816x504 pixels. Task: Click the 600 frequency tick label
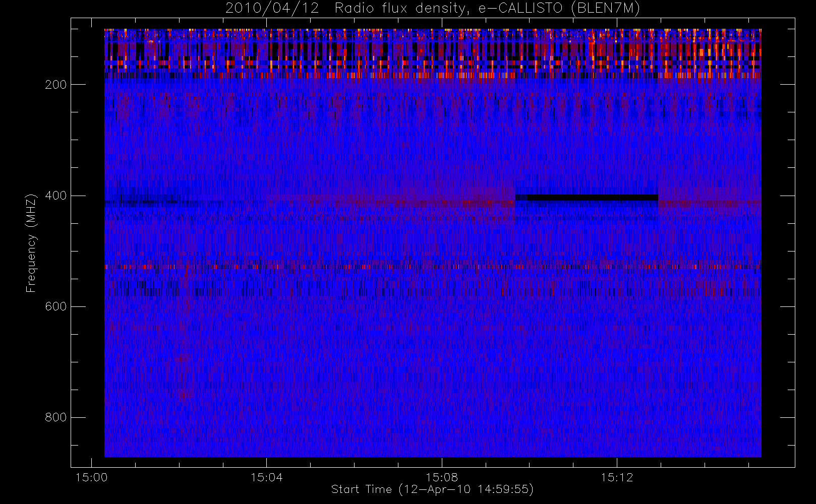pos(56,306)
